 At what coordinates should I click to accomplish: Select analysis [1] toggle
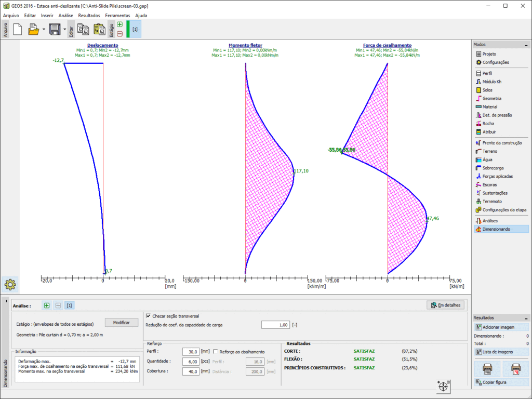[69, 305]
